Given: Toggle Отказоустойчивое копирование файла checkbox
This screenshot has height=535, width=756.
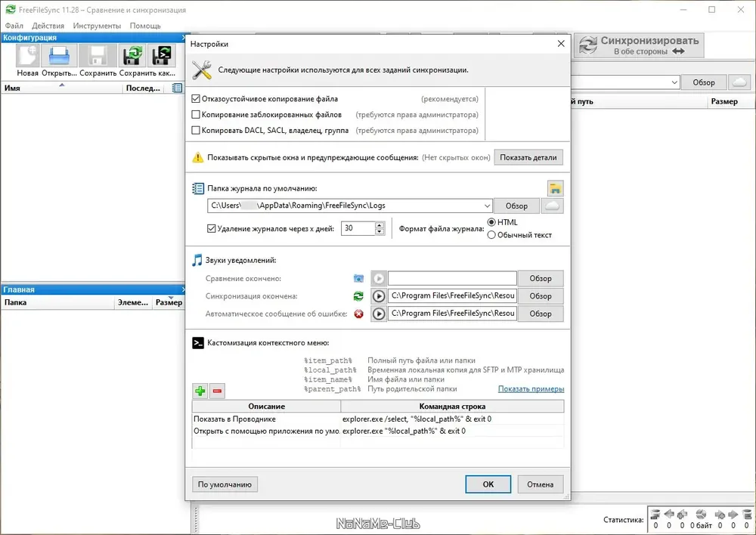Looking at the screenshot, I should [x=196, y=99].
